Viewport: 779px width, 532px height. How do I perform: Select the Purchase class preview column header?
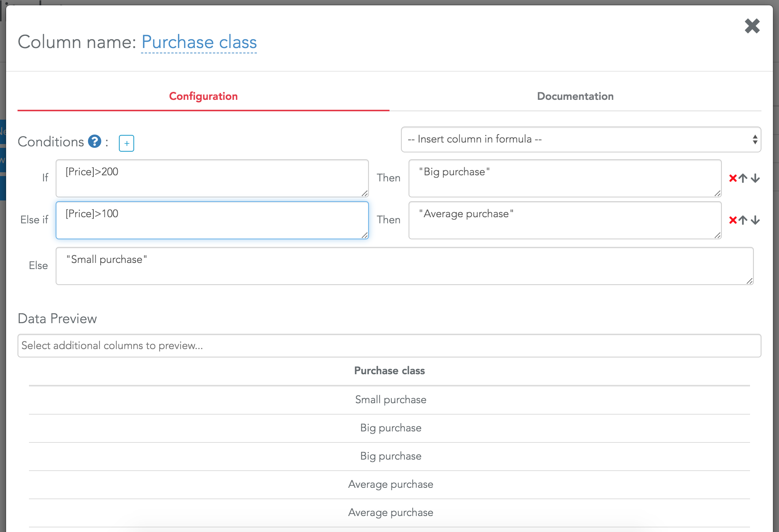pos(389,371)
